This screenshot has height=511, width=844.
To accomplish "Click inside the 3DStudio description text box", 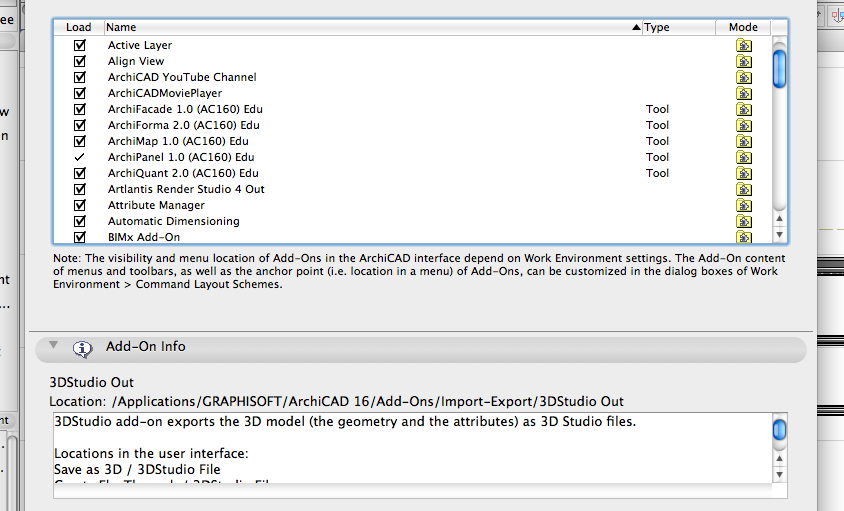I will coord(412,448).
